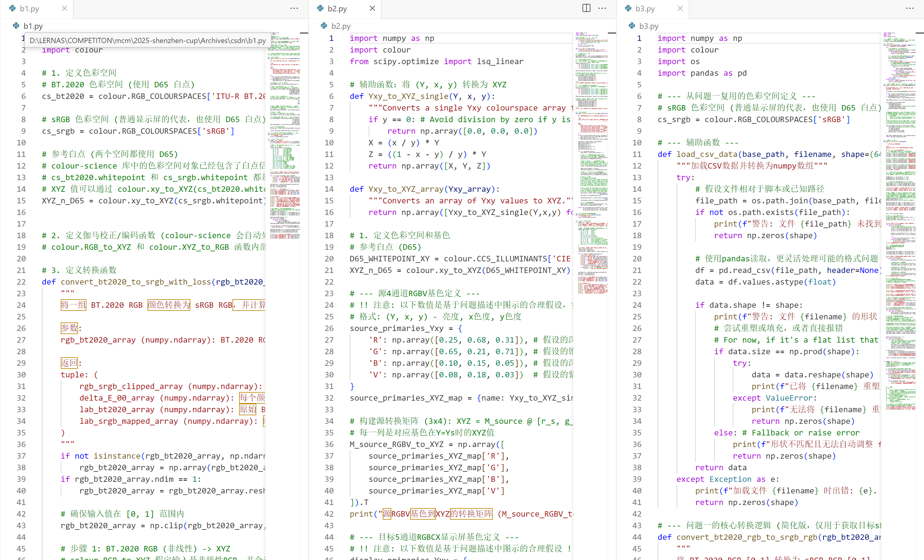Viewport: 924px width, 560px height.
Task: Click line number 22 in b1.py gutter
Action: [x=21, y=282]
